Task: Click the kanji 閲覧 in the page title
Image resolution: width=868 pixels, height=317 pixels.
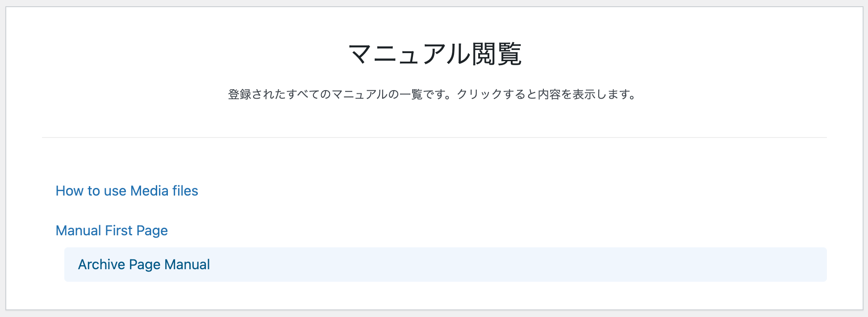Action: 497,54
